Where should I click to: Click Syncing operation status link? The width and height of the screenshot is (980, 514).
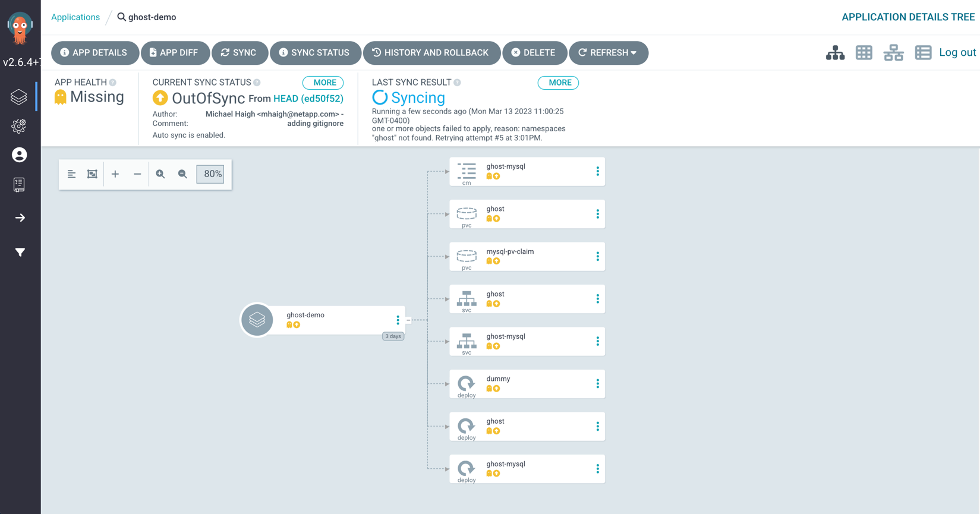(418, 97)
